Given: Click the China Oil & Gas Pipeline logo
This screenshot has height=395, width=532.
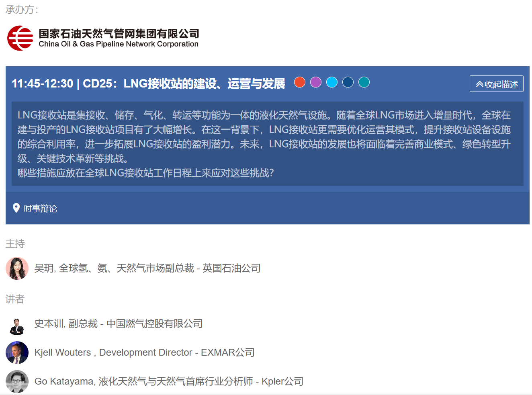Looking at the screenshot, I should coord(20,38).
